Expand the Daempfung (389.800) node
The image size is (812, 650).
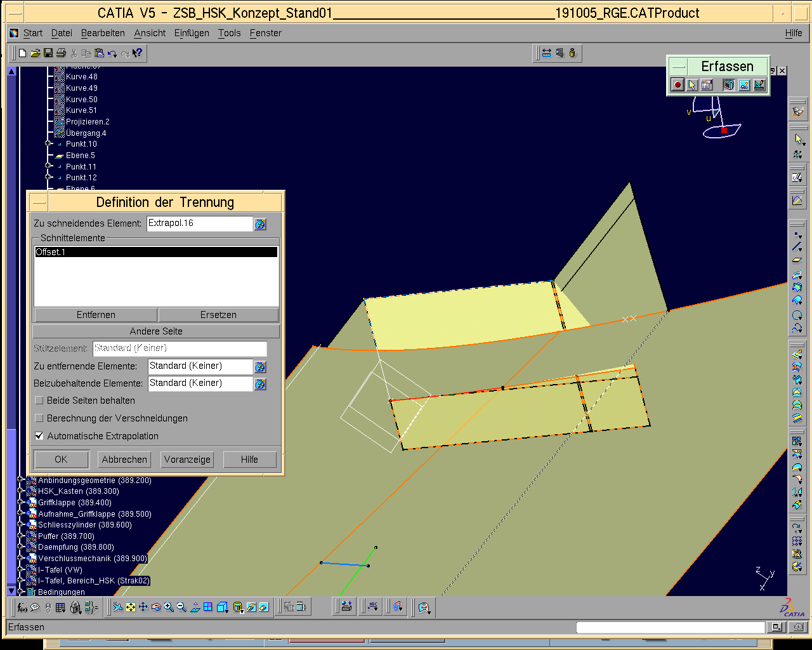tap(20, 547)
